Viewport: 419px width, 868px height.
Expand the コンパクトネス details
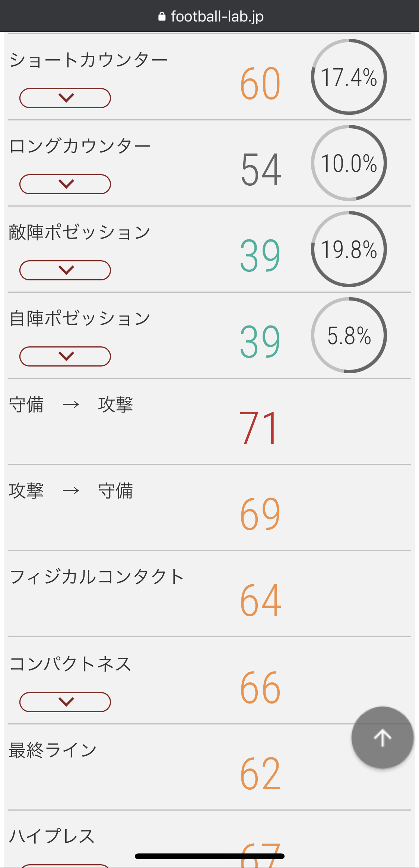65,702
